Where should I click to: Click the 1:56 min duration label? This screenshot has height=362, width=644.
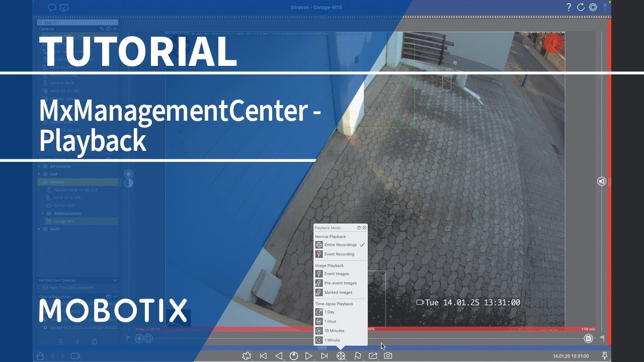click(x=588, y=329)
